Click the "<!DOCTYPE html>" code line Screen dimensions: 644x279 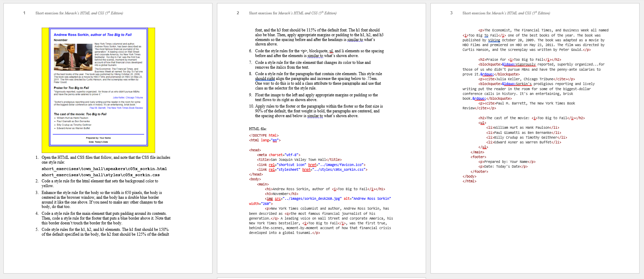tap(264, 136)
